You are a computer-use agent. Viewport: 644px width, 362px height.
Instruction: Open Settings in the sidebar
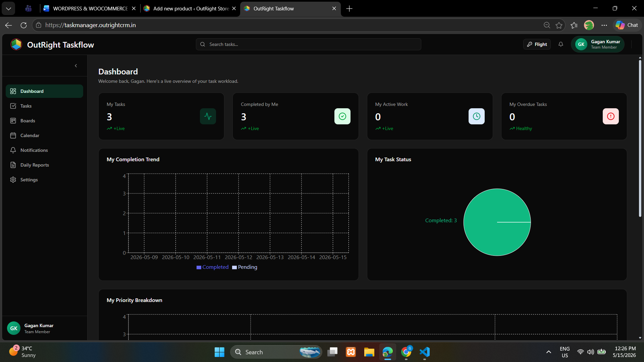(x=44, y=180)
